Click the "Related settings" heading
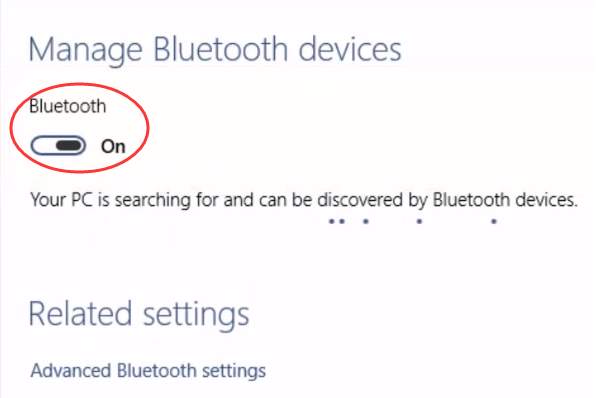Image resolution: width=597 pixels, height=398 pixels. tap(139, 315)
